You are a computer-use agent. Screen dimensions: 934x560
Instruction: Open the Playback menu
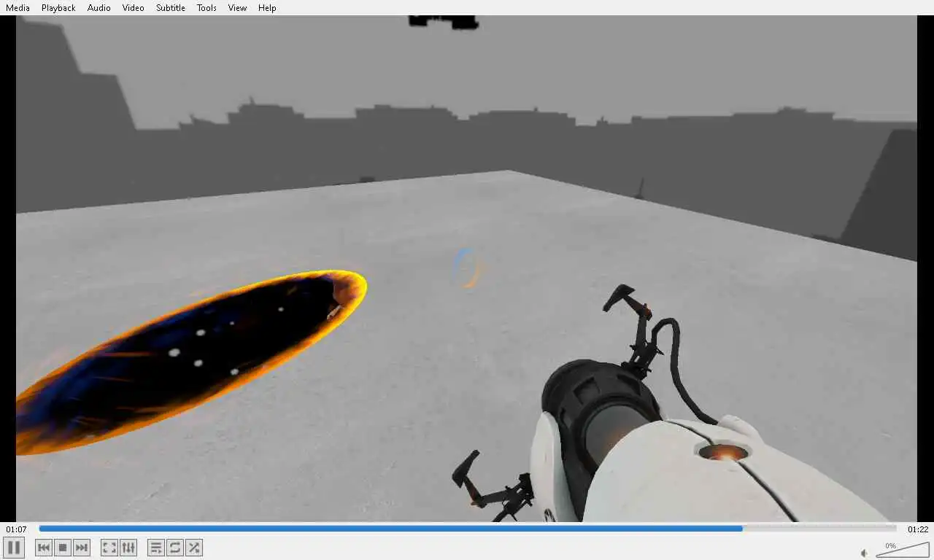pyautogui.click(x=58, y=8)
